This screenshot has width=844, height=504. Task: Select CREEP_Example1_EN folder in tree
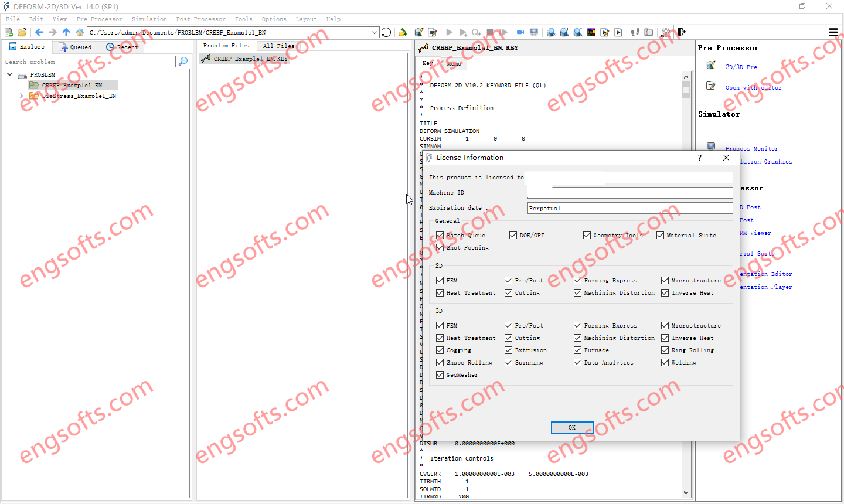[x=72, y=85]
